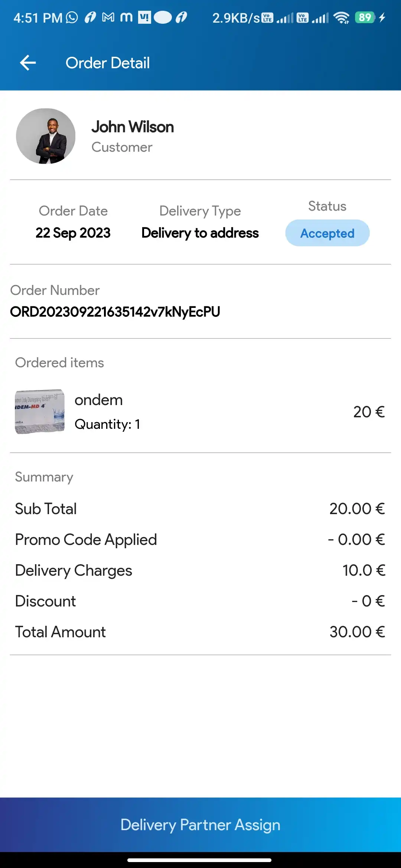The image size is (401, 868).
Task: Open John Wilson's profile photo
Action: coord(46,136)
